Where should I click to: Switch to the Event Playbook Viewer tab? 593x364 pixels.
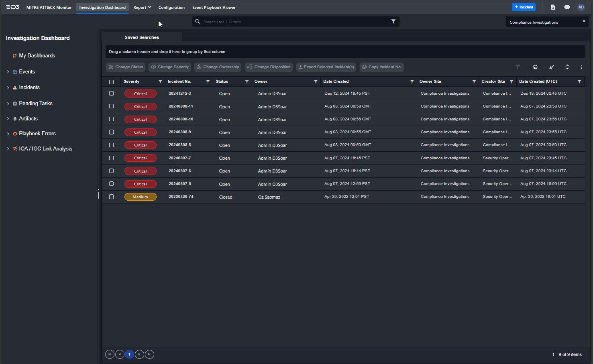214,7
